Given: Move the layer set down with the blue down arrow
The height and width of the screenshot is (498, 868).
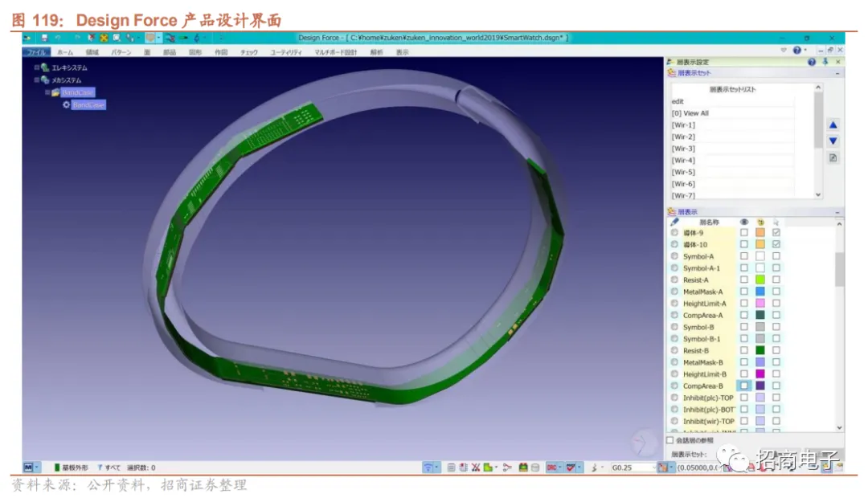Looking at the screenshot, I should [833, 141].
